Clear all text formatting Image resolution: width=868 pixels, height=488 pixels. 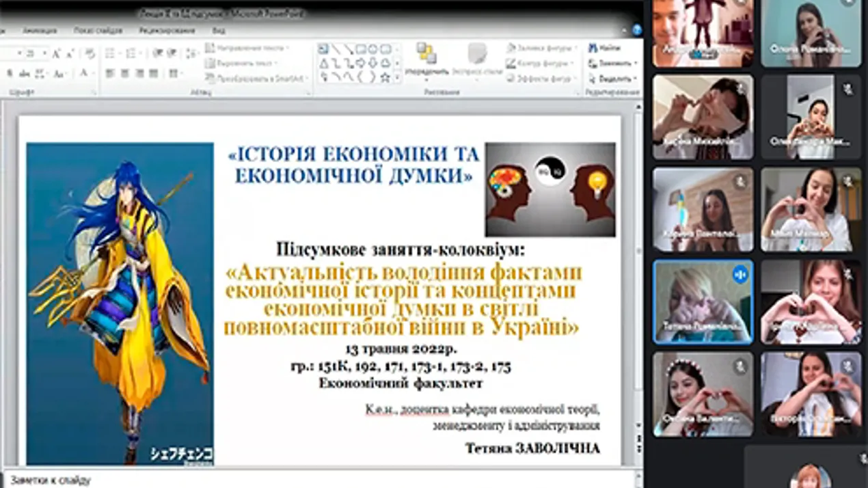(90, 53)
